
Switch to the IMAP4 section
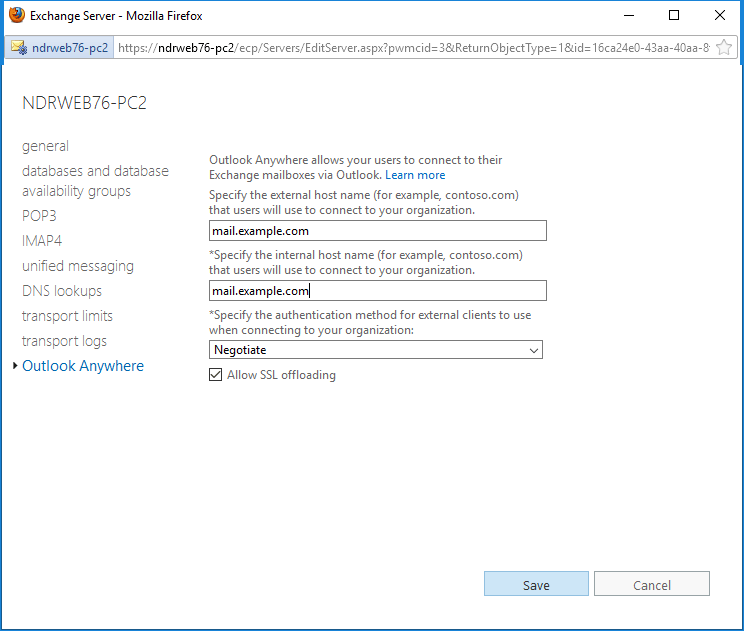pos(42,241)
